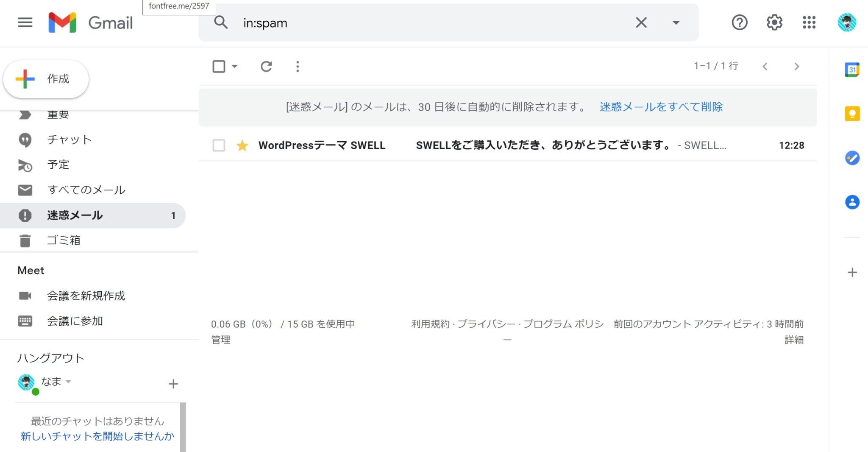Open the ゴミ箱 folder
868x452 pixels.
[64, 240]
